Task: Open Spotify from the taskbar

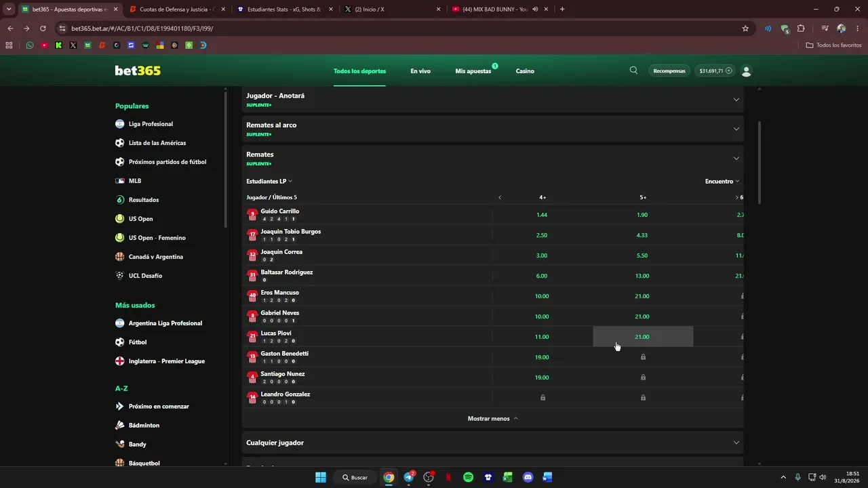Action: click(x=468, y=477)
